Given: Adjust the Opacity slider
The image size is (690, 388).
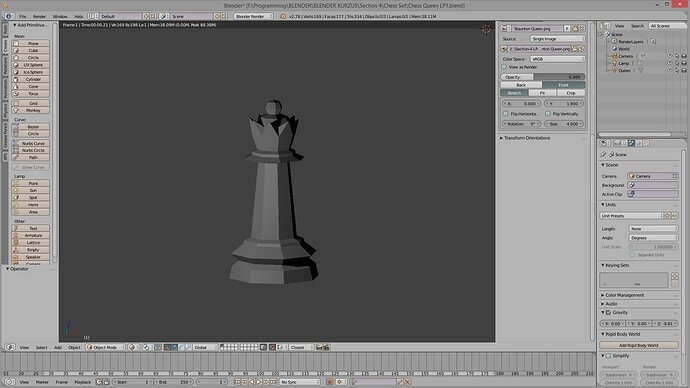Looking at the screenshot, I should [543, 77].
